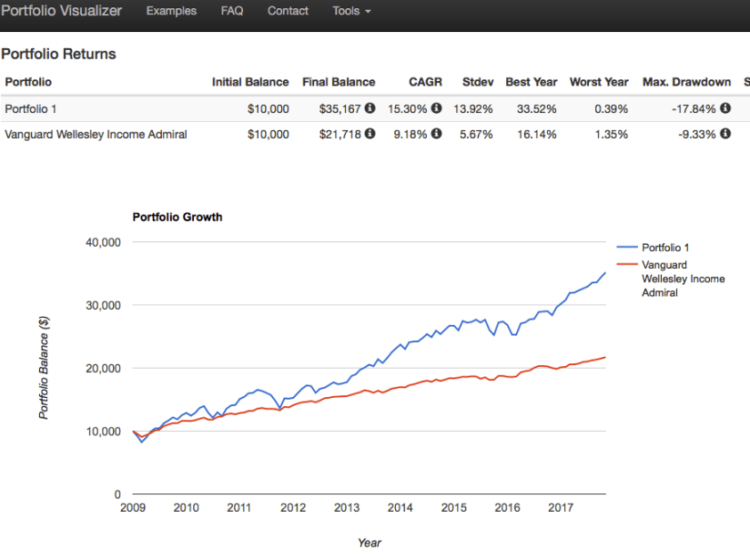
Task: Click info icon beside -9.33% drawdown
Action: 725,134
